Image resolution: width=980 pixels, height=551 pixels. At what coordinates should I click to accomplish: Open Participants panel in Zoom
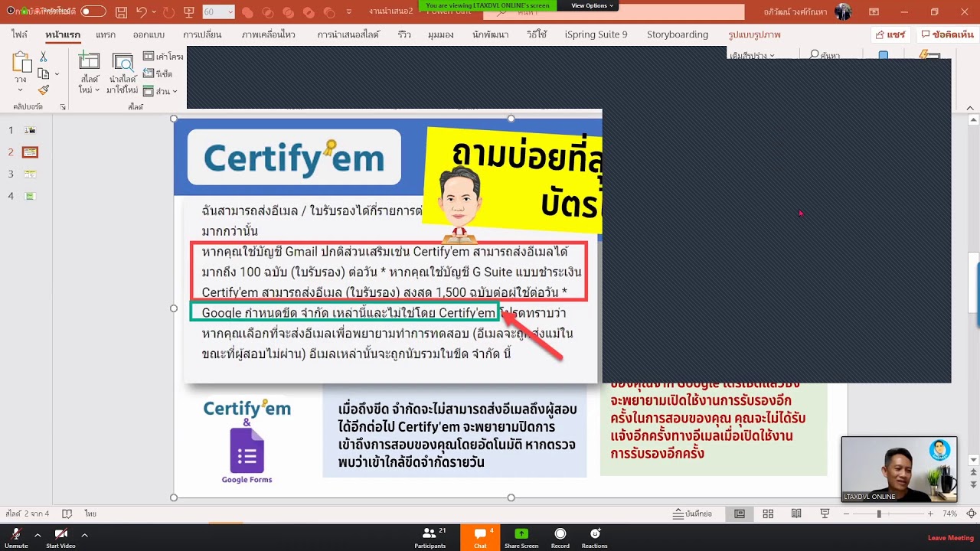430,537
